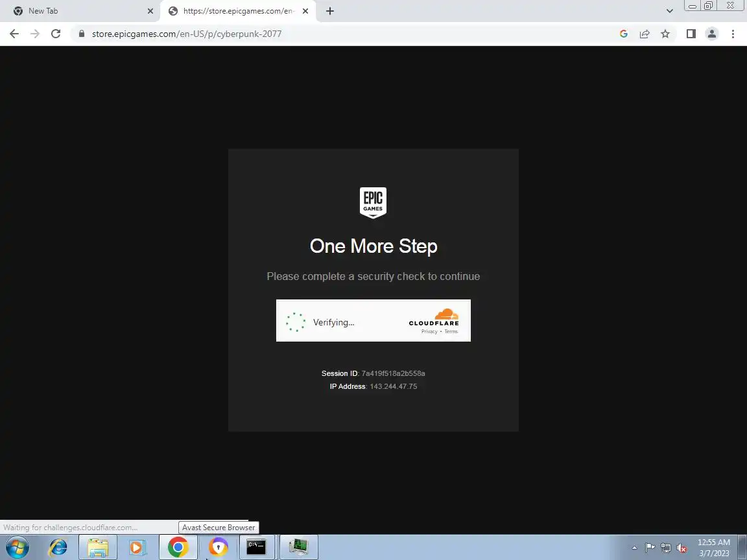The height and width of the screenshot is (560, 747).
Task: Open the Chrome three-dot menu
Action: tap(733, 34)
